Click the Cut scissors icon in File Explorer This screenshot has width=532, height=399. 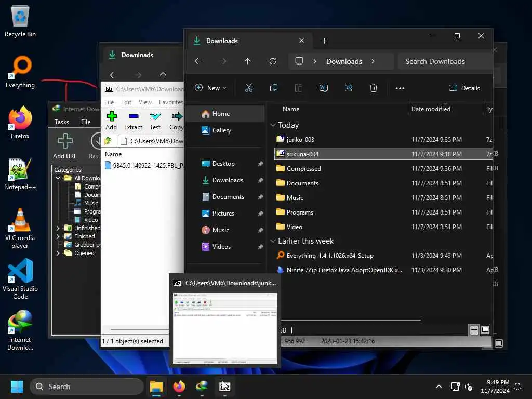(249, 88)
